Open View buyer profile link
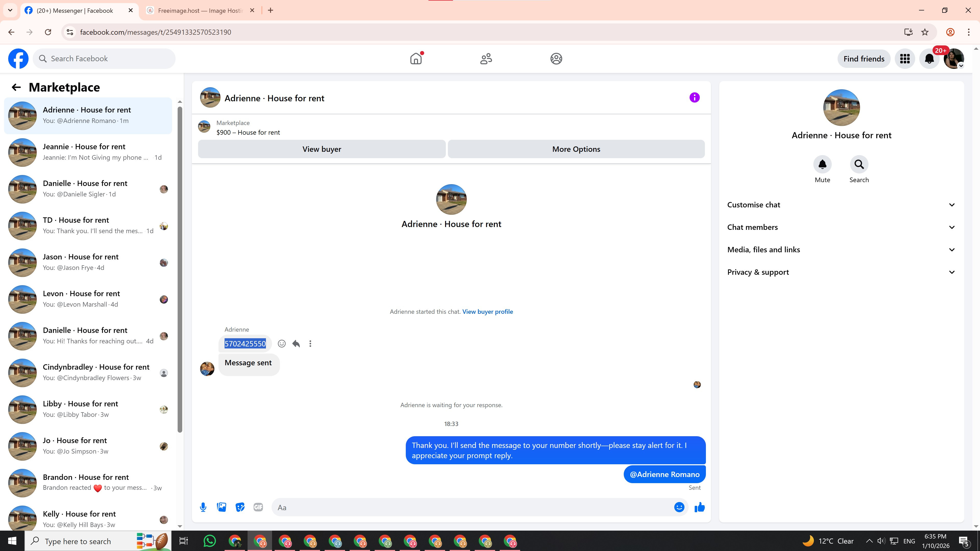Viewport: 980px width, 551px height. click(x=487, y=312)
